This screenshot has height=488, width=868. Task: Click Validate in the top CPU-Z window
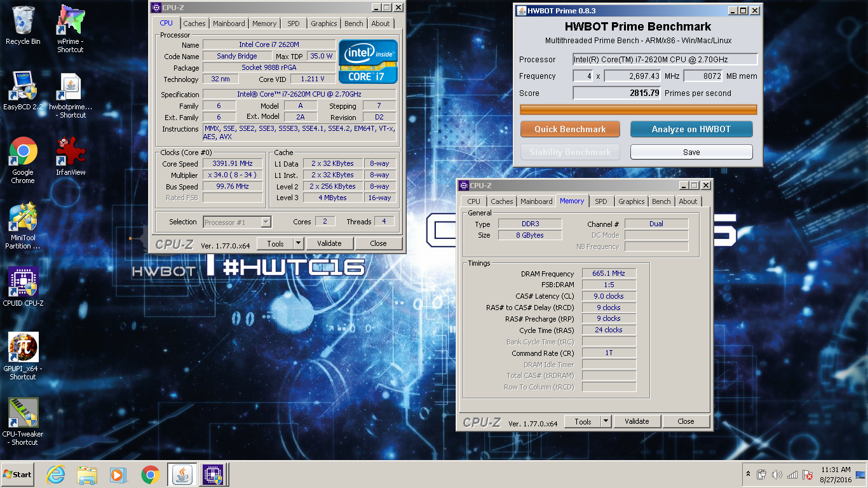(329, 243)
